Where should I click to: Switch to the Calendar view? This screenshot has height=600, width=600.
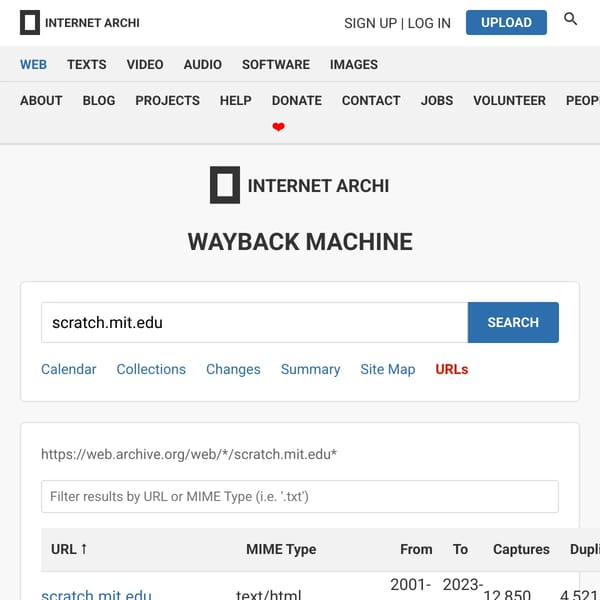click(68, 369)
